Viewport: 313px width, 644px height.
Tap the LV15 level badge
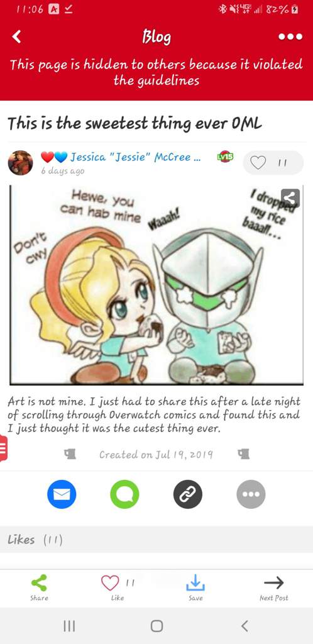[x=225, y=157]
